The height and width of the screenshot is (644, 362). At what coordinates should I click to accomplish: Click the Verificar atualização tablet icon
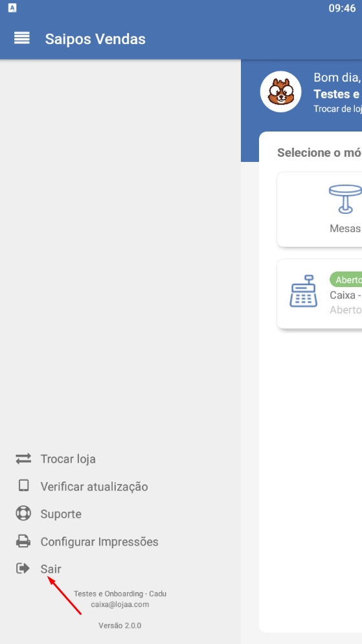pyautogui.click(x=23, y=486)
